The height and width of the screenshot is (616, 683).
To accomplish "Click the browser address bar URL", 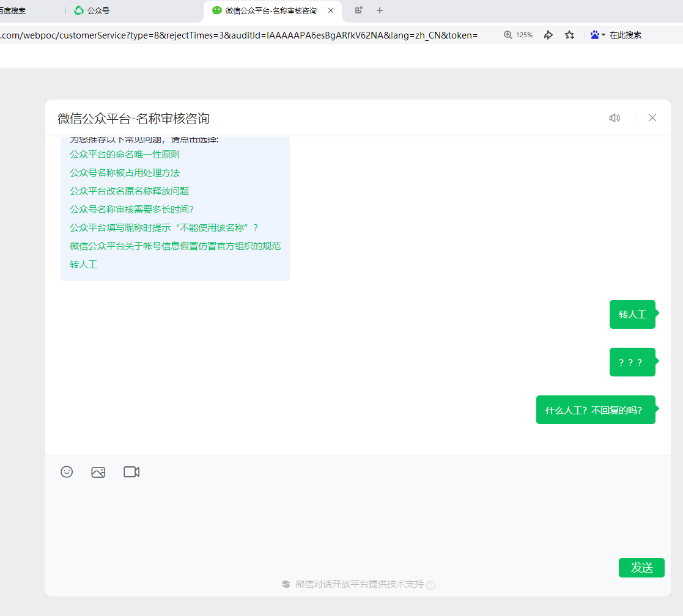I will click(238, 35).
